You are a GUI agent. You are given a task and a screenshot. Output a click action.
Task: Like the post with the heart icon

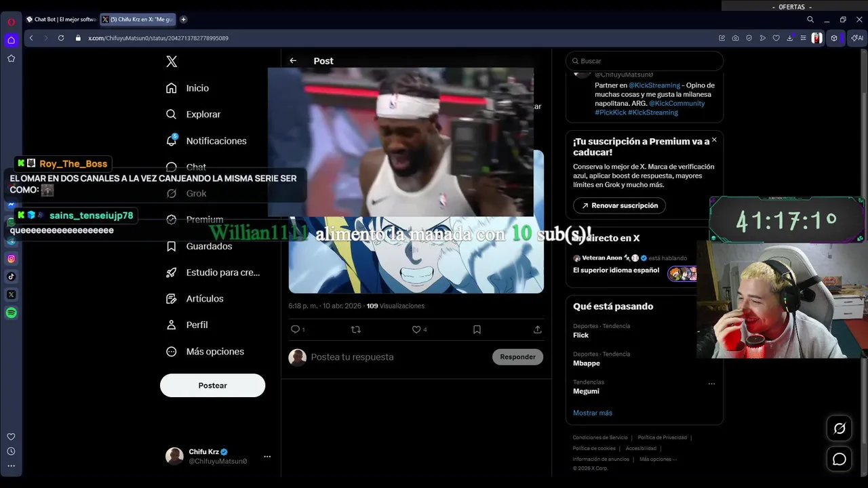pos(416,329)
